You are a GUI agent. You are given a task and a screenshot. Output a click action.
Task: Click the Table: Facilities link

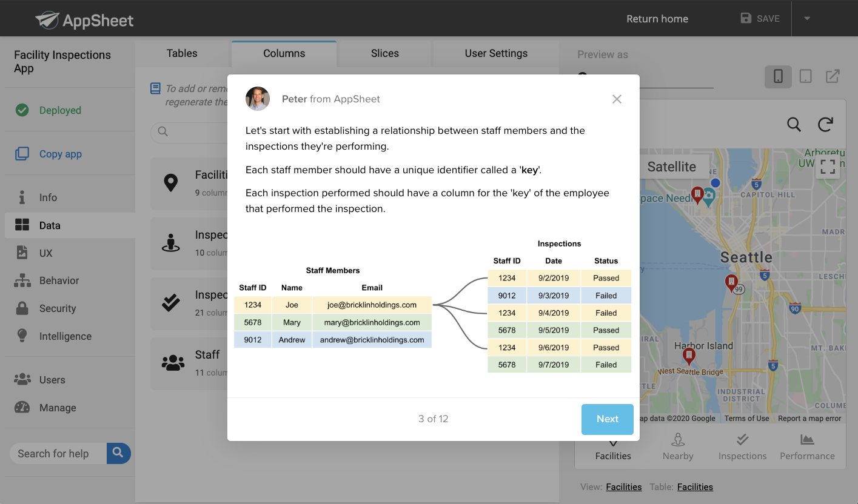click(695, 486)
